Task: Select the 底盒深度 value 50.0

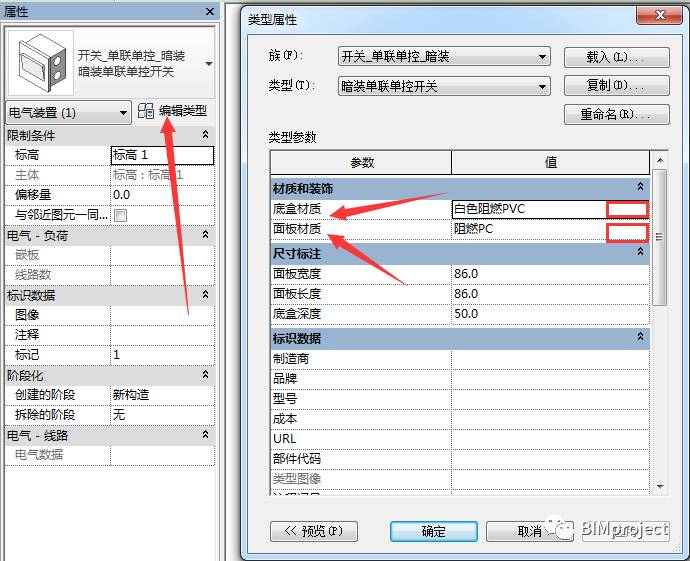Action: pyautogui.click(x=551, y=314)
